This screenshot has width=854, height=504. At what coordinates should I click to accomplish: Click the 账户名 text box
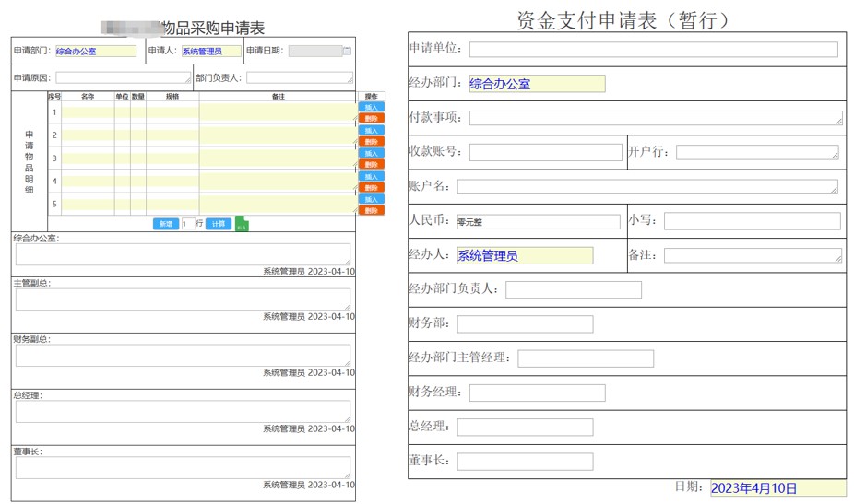tap(647, 187)
